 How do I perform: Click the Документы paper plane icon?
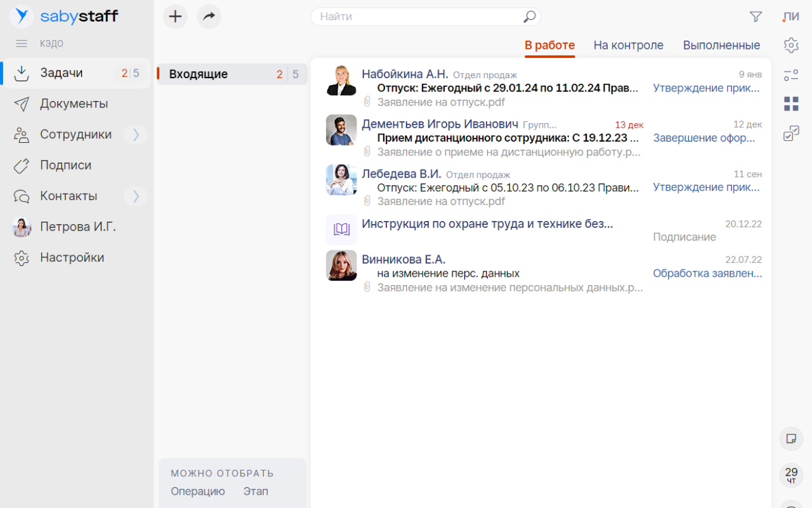[x=22, y=104]
